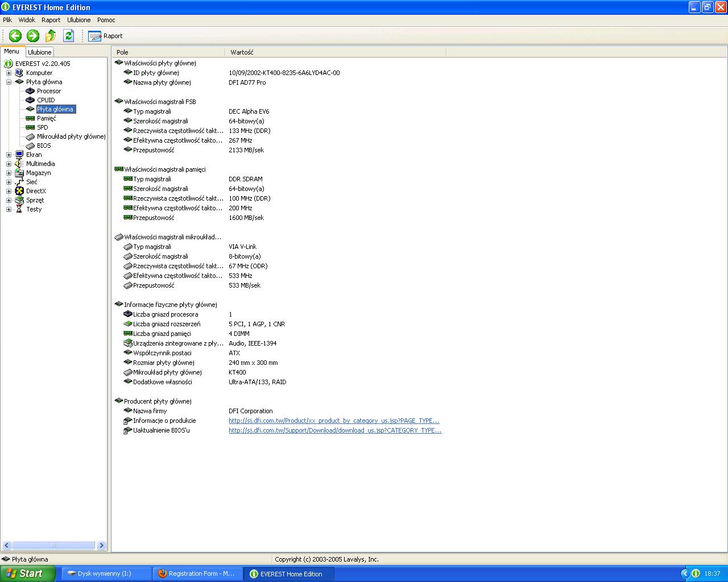Open the Plik menu
The width and height of the screenshot is (728, 582).
coord(7,20)
